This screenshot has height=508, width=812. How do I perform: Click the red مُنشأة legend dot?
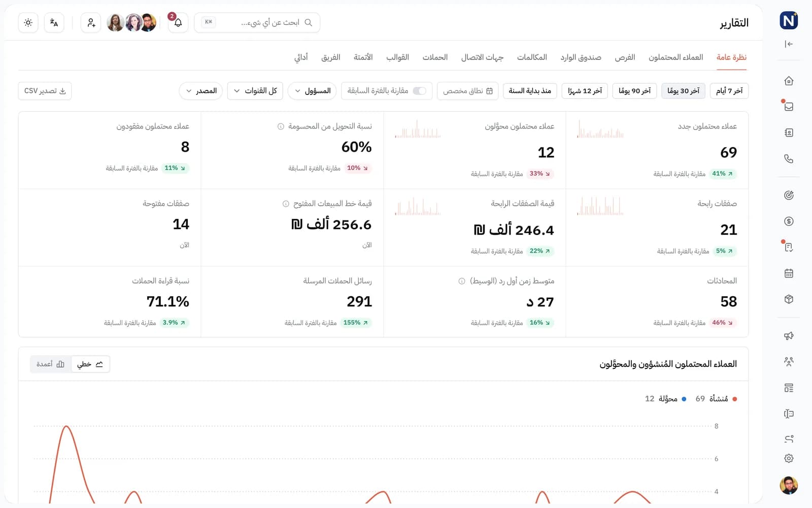click(735, 399)
